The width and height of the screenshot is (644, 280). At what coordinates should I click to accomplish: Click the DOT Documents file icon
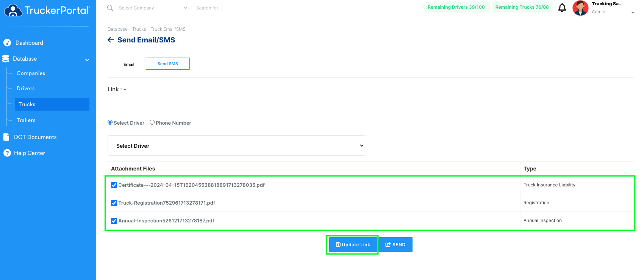[x=6, y=137]
